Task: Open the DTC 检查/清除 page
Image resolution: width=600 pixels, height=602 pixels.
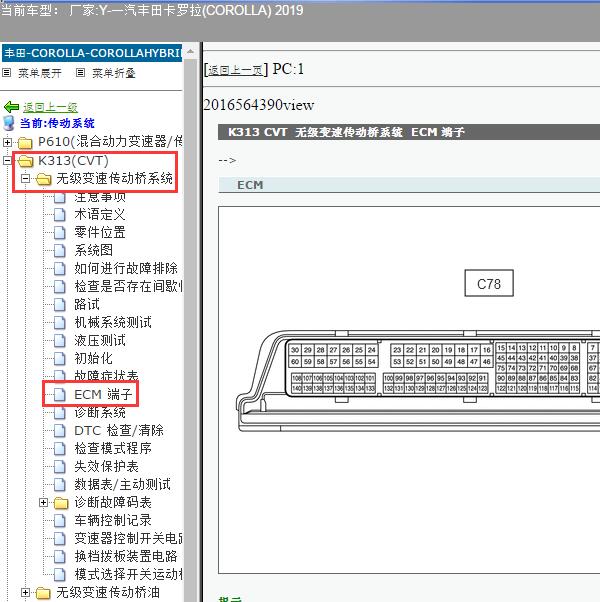Action: (119, 430)
